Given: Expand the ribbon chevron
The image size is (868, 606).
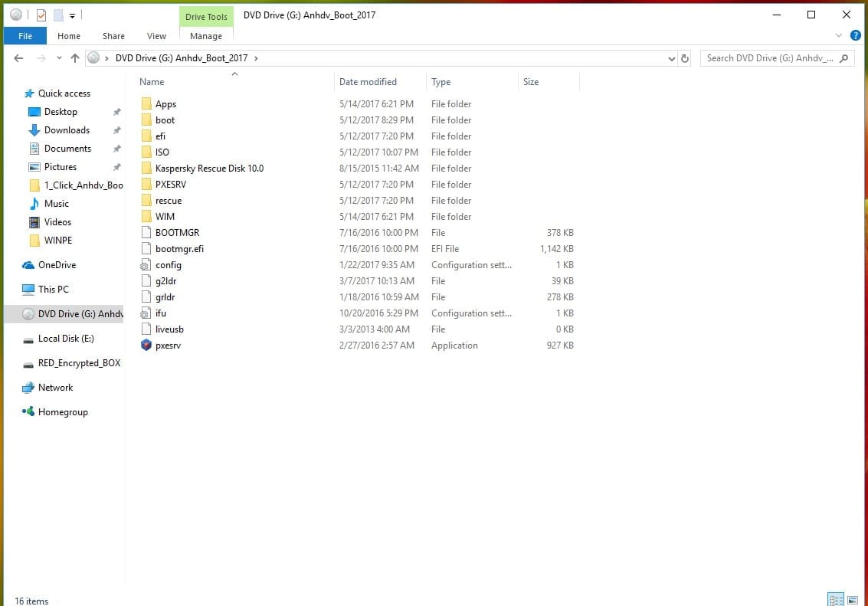Looking at the screenshot, I should coord(839,35).
